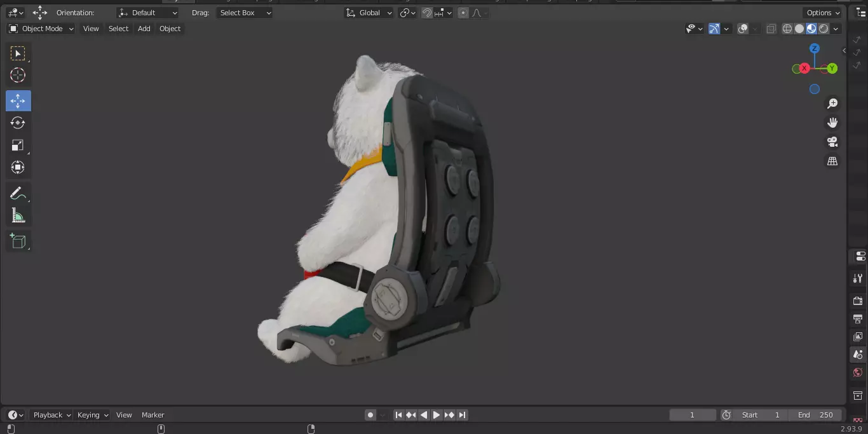Open the Orientation Default dropdown
Viewport: 868px width, 434px height.
tap(148, 13)
